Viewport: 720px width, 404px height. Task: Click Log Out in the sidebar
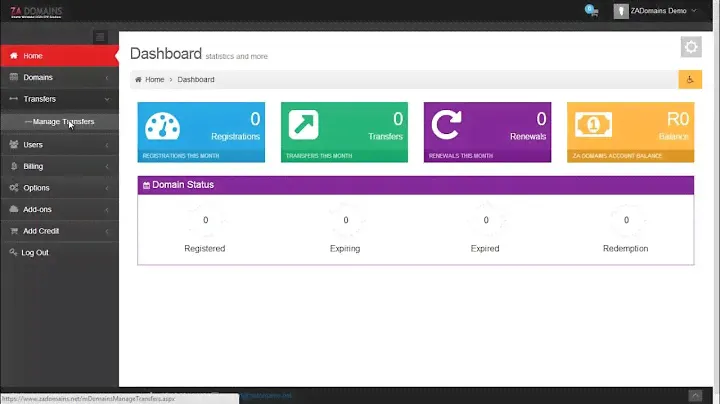[34, 253]
